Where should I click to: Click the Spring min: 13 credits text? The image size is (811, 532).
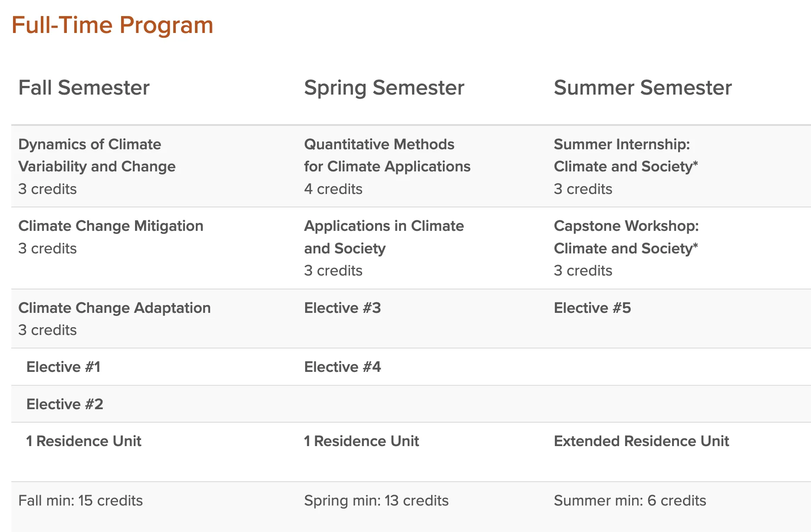[x=376, y=501]
